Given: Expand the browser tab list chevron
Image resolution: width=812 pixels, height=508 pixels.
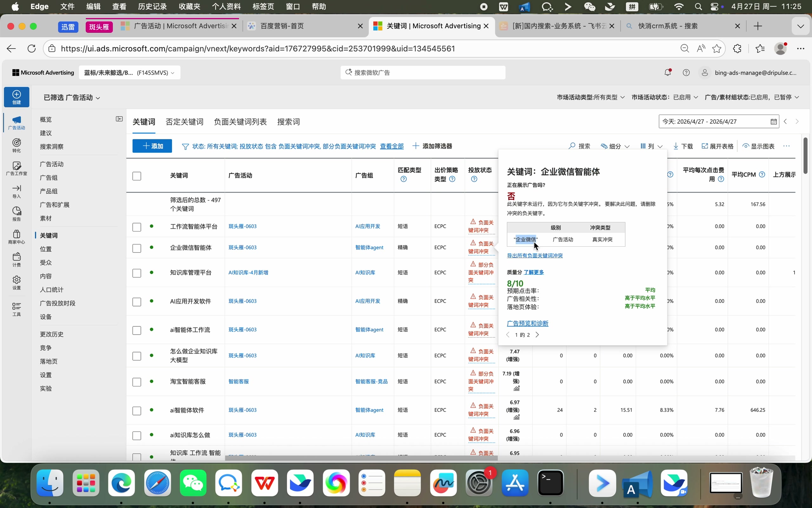Looking at the screenshot, I should tap(801, 26).
